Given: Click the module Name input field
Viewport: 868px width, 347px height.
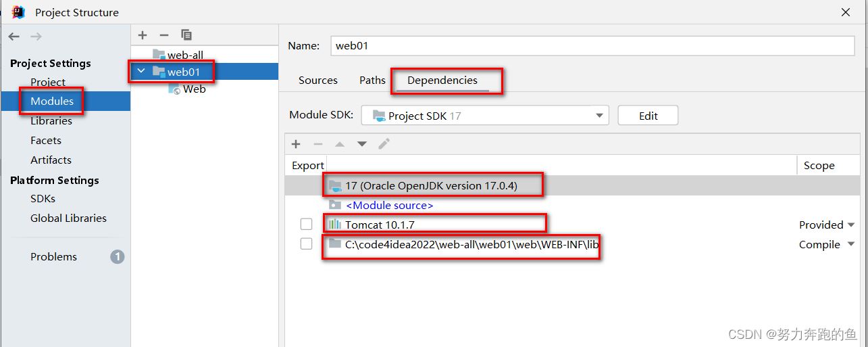Looking at the screenshot, I should coord(592,45).
